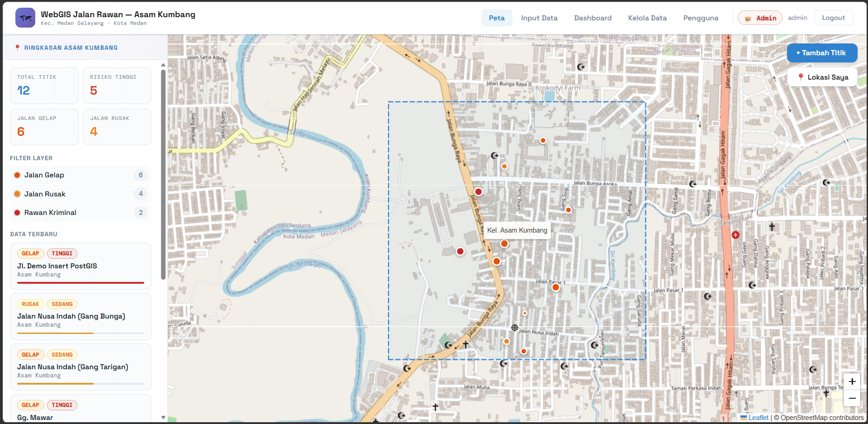Click the Tambah Titik button
The height and width of the screenshot is (424, 868).
[822, 53]
